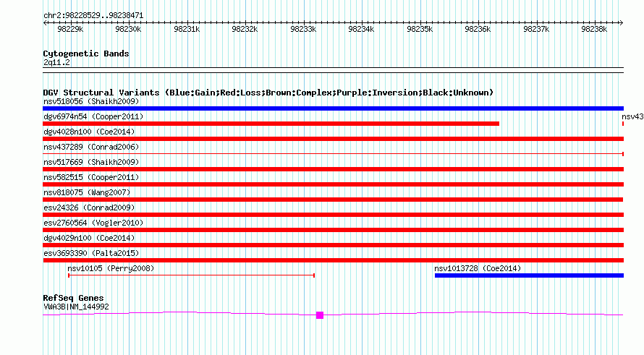The height and width of the screenshot is (355, 644).
Task: Select the blue gain bar of nsv1013728
Action: 530,275
